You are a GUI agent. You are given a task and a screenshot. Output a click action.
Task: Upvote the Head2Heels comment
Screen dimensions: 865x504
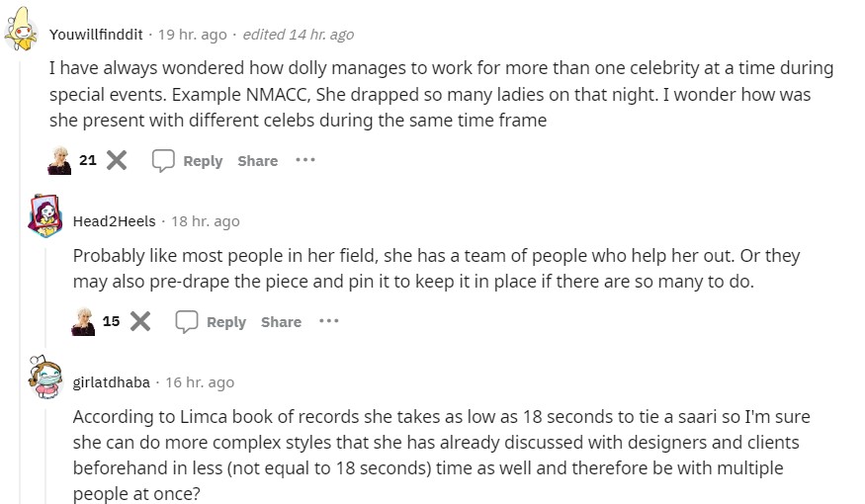pyautogui.click(x=84, y=321)
